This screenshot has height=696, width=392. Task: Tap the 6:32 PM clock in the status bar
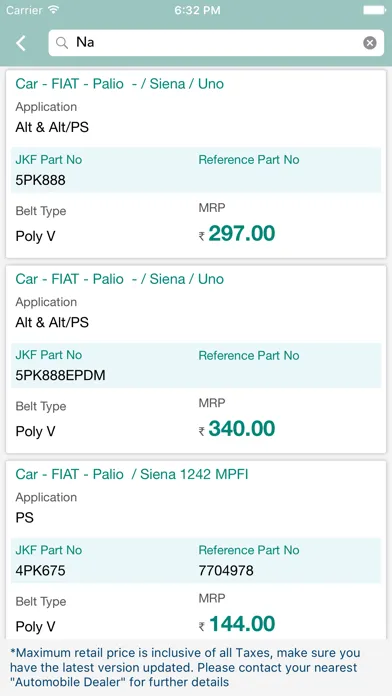pyautogui.click(x=197, y=10)
